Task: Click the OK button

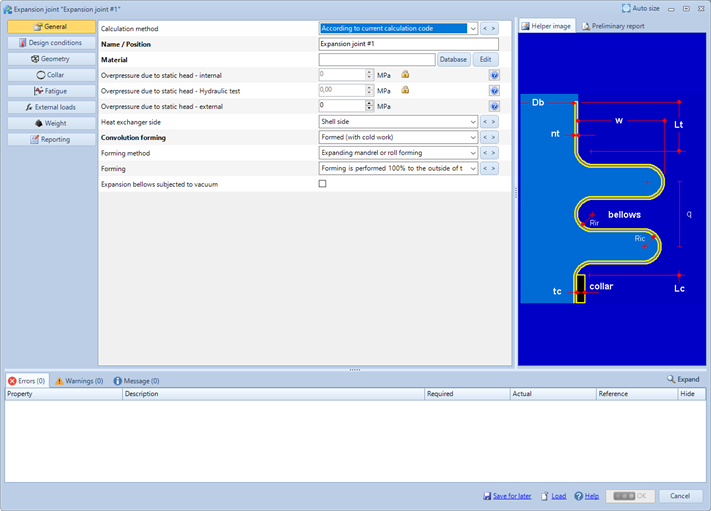Action: [x=630, y=496]
